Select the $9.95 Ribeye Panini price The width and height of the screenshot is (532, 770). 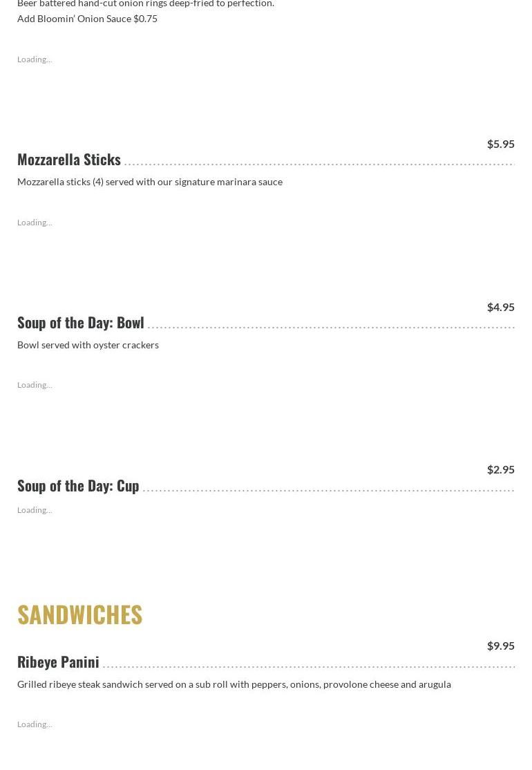click(x=501, y=646)
